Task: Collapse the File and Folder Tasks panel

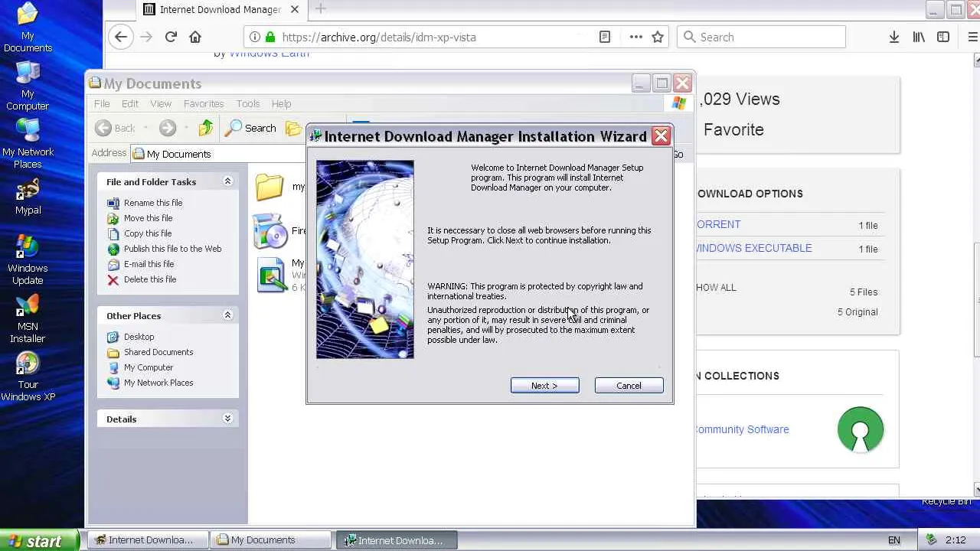Action: point(227,181)
